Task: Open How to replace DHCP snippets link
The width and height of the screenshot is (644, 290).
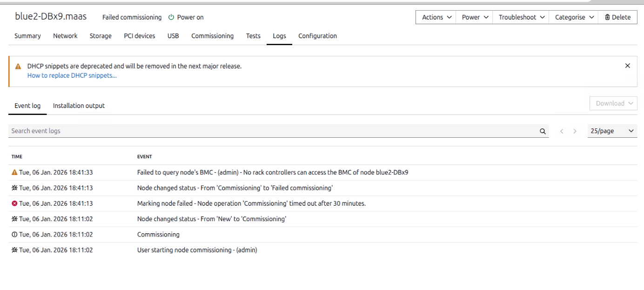Action: 72,75
